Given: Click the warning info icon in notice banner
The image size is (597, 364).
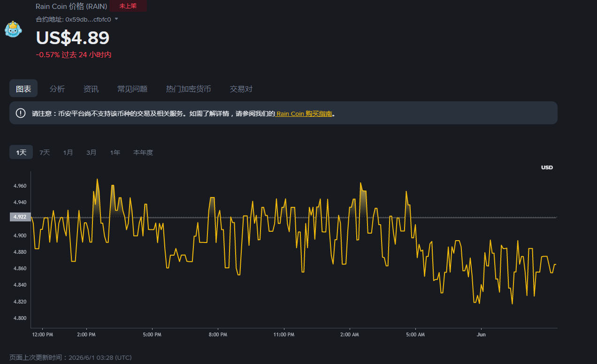Looking at the screenshot, I should click(21, 113).
